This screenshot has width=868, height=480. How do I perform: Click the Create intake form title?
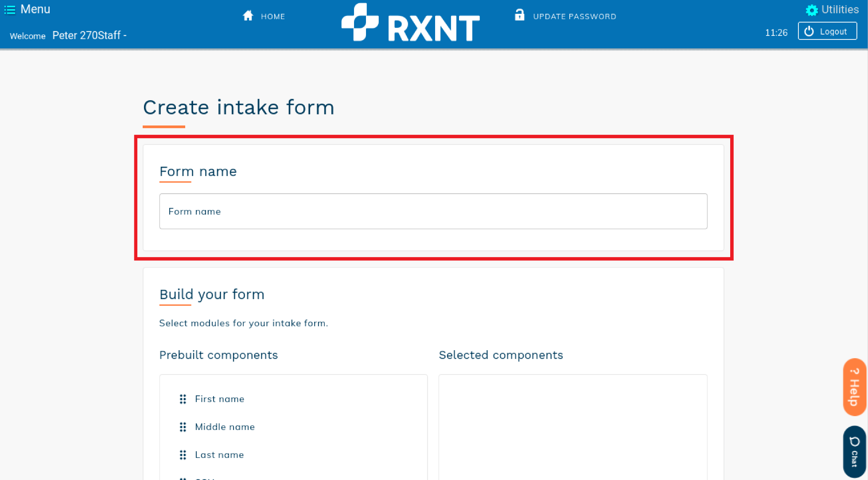coord(238,107)
